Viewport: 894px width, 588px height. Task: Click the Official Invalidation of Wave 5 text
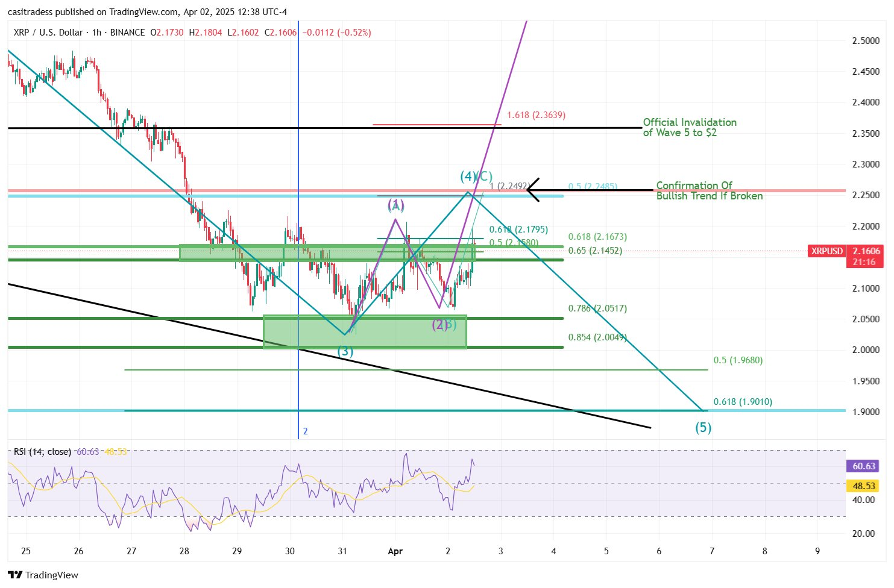point(689,128)
